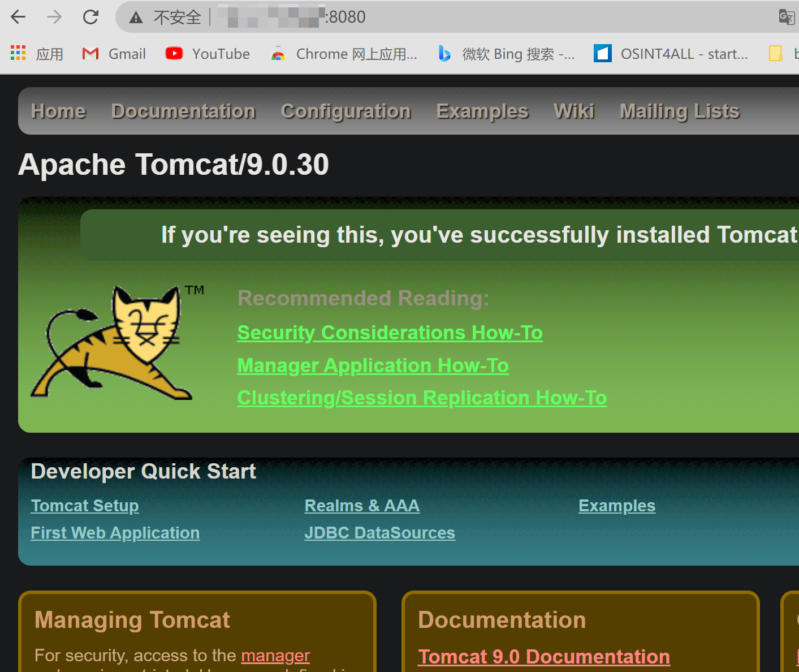Click the browser forward arrow

tap(54, 17)
